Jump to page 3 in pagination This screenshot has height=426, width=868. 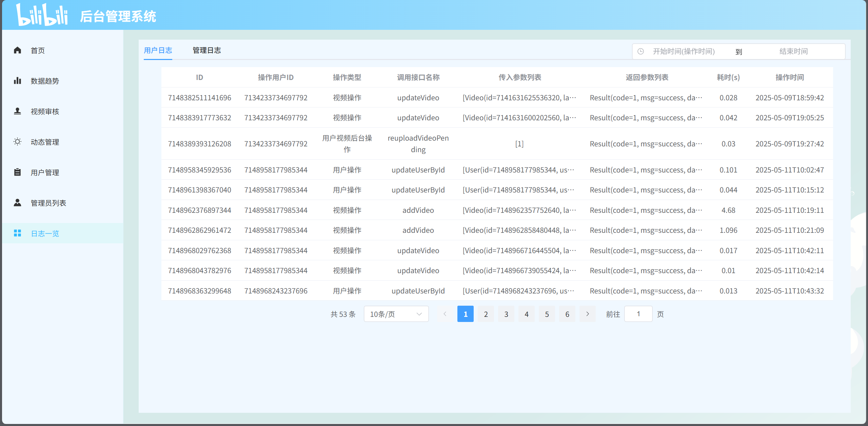pos(506,314)
